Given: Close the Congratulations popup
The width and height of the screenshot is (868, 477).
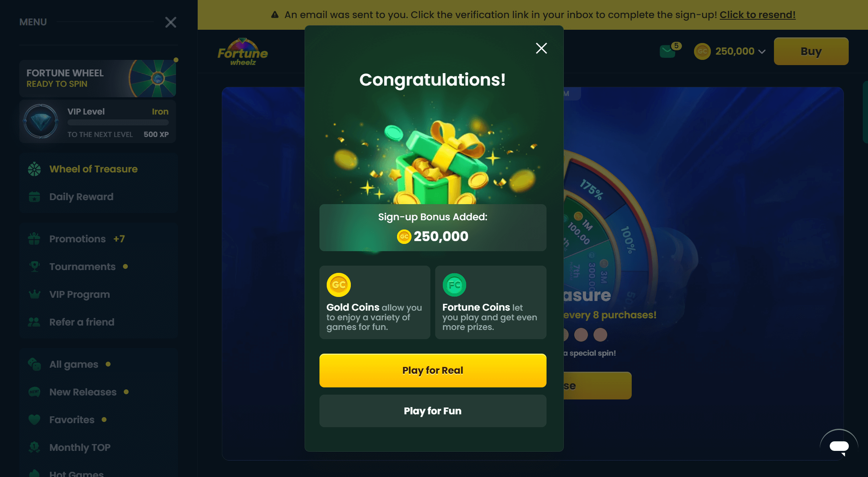Looking at the screenshot, I should click(x=541, y=48).
